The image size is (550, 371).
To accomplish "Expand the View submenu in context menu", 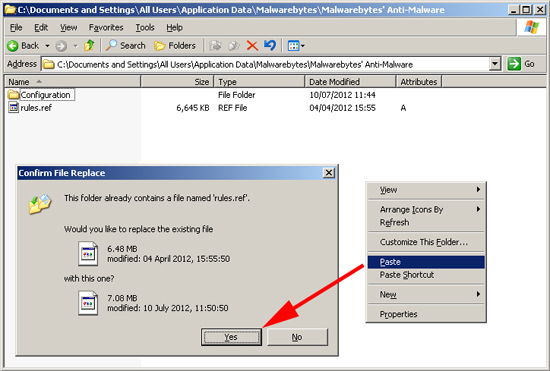I will click(478, 189).
